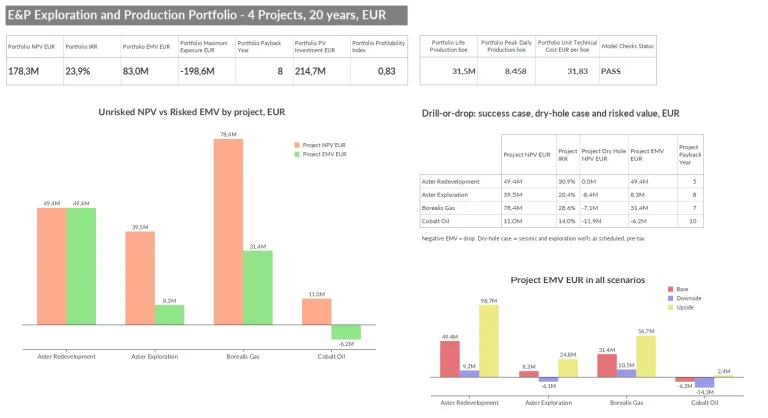Select the 'Portfolio EMV EUR' header cell

tap(149, 47)
